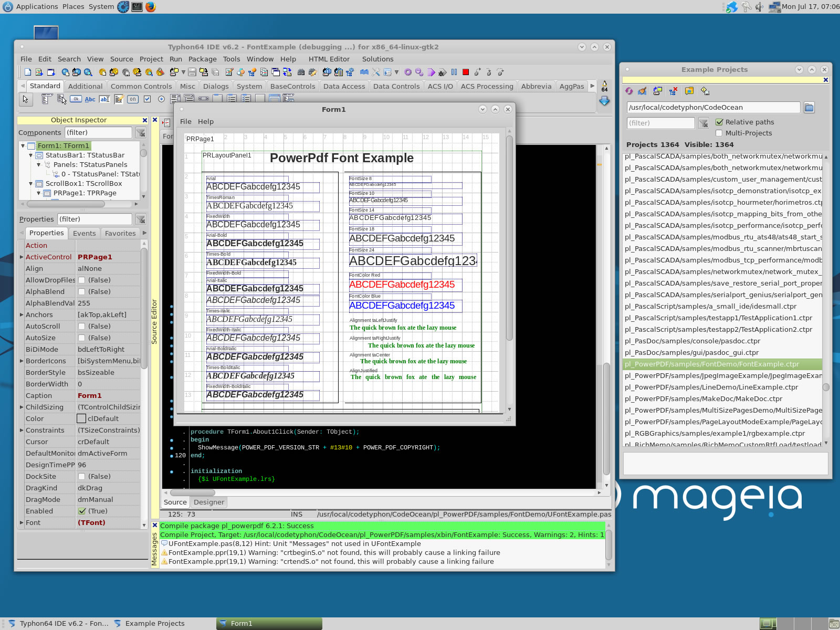The height and width of the screenshot is (630, 840).
Task: Collapse the Form1: TForm1 tree node
Action: 23,145
